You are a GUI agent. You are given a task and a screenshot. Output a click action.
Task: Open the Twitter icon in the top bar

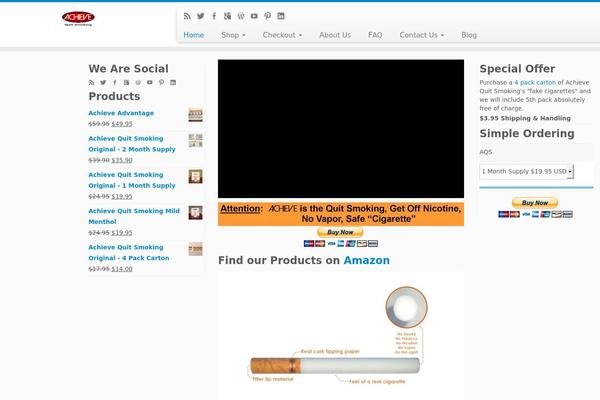[201, 16]
